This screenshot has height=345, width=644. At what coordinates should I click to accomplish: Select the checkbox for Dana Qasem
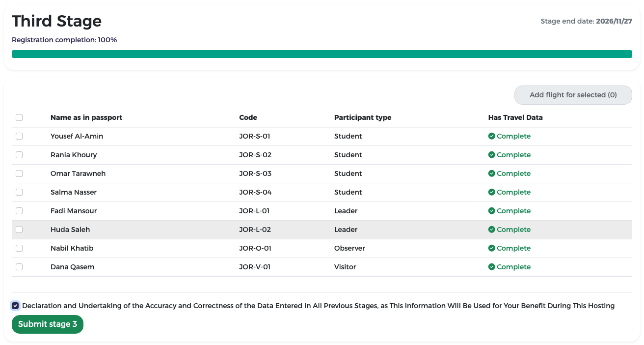pos(19,267)
